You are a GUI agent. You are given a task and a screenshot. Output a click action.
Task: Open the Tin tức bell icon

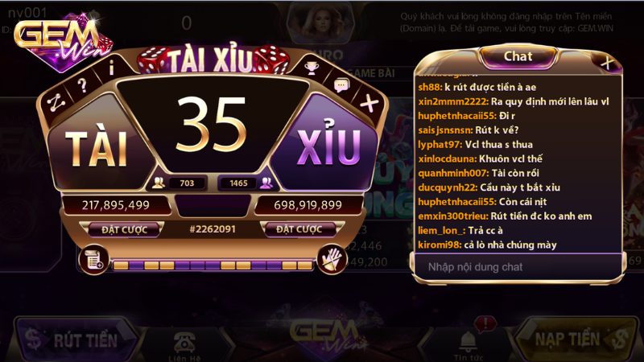click(469, 346)
